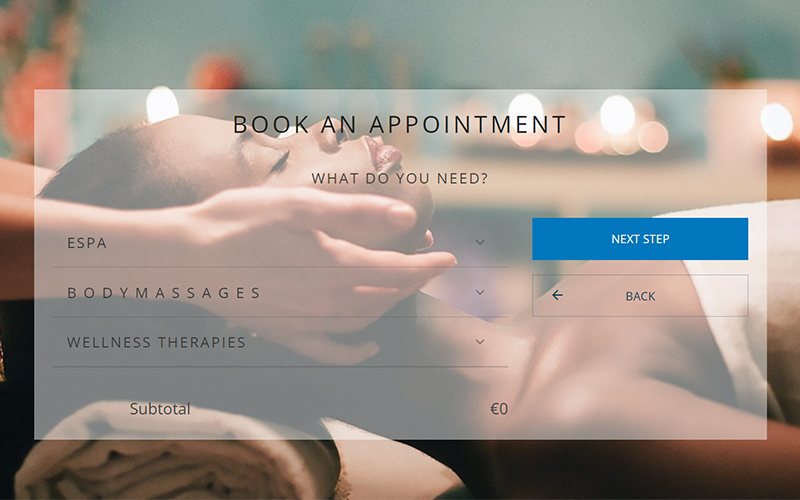Screen dimensions: 800x500
Task: Select the Subtotal label
Action: 160,409
